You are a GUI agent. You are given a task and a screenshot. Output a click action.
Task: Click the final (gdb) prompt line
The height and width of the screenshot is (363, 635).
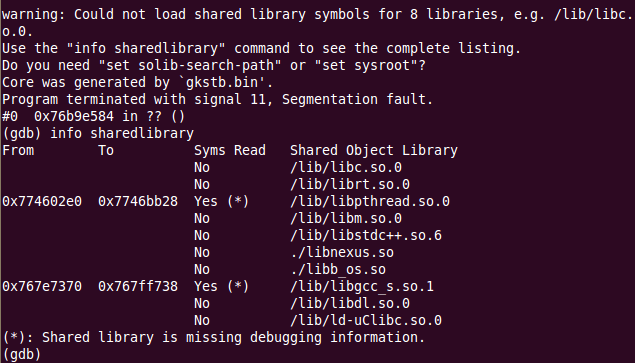pos(21,354)
